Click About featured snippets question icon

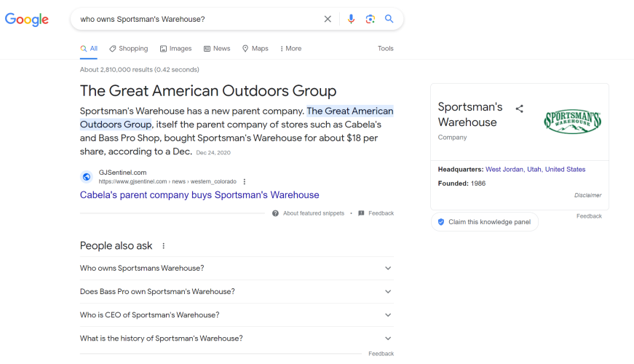tap(275, 213)
